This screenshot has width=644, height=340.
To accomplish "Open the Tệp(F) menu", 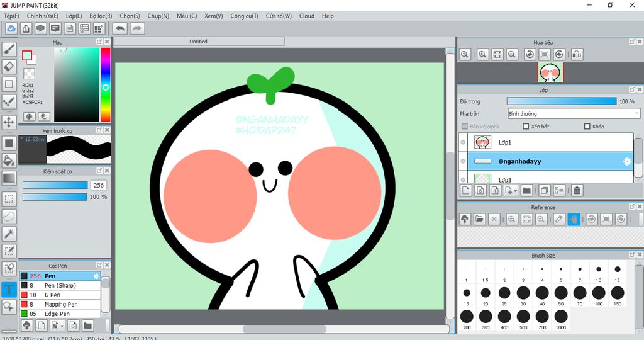I will (x=11, y=16).
